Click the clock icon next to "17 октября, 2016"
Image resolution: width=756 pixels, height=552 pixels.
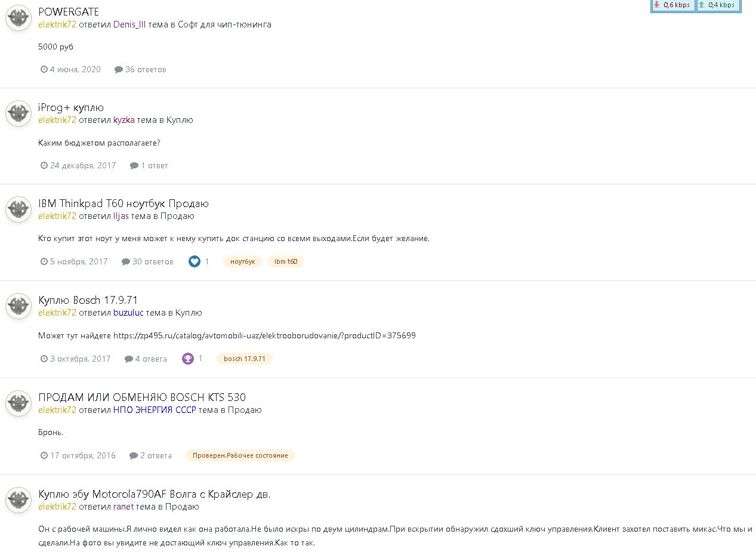pyautogui.click(x=44, y=455)
